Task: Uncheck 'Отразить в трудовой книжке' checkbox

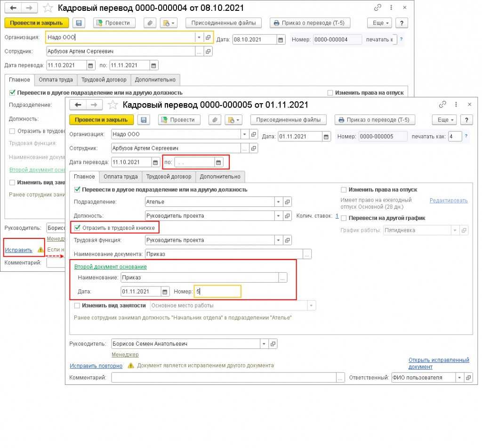Action: tap(78, 228)
